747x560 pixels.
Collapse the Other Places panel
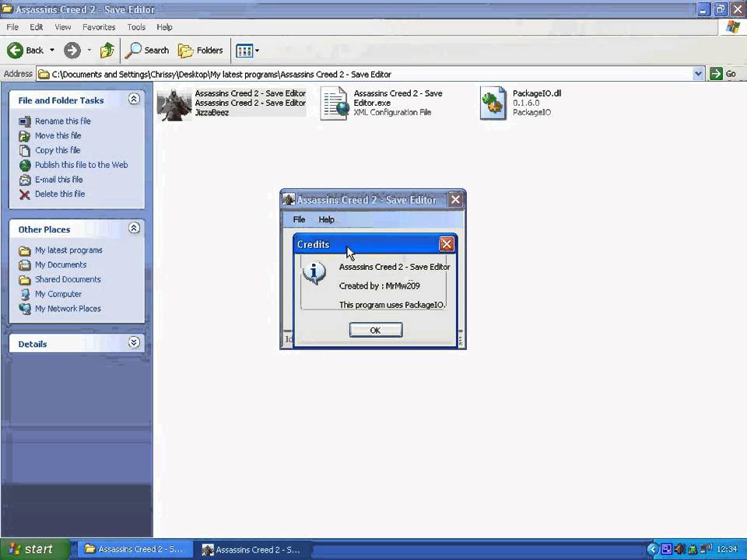click(x=134, y=228)
